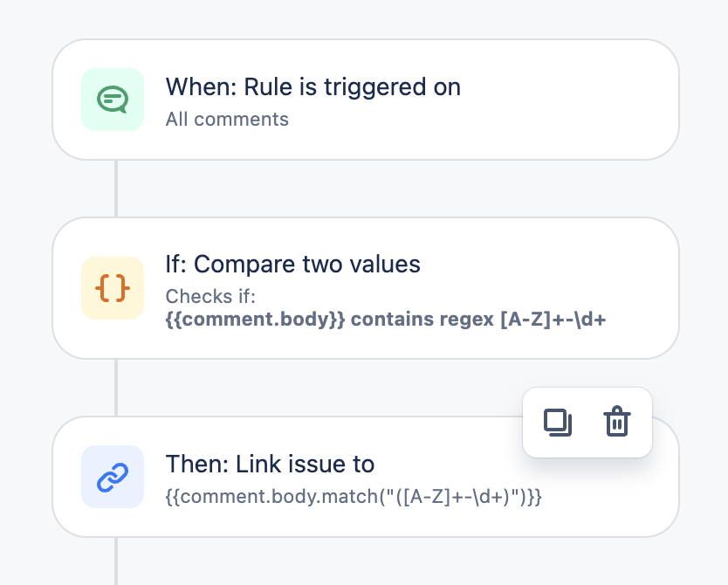Click the 'Checks if:' label
Viewport: 728px width, 585px height.
[x=209, y=296]
